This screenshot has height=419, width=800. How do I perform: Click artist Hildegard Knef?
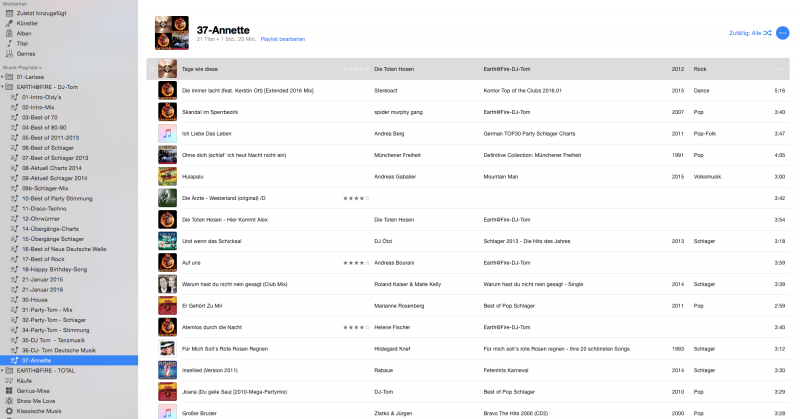[x=392, y=349]
